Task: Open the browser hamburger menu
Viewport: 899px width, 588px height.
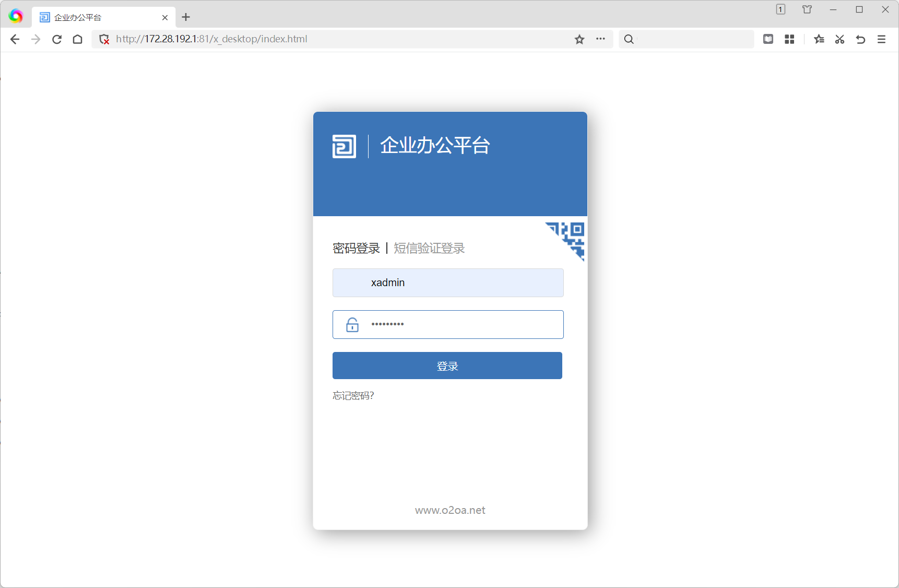Action: point(882,39)
